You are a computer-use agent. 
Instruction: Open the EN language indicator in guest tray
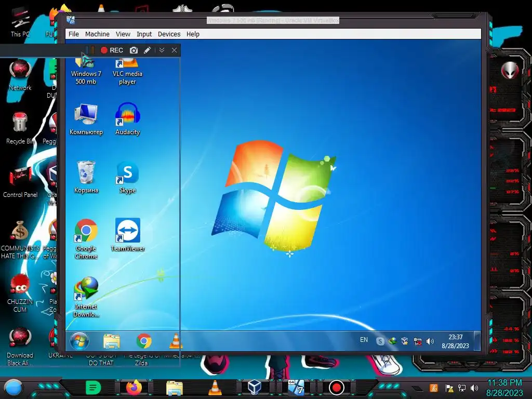[x=364, y=340]
